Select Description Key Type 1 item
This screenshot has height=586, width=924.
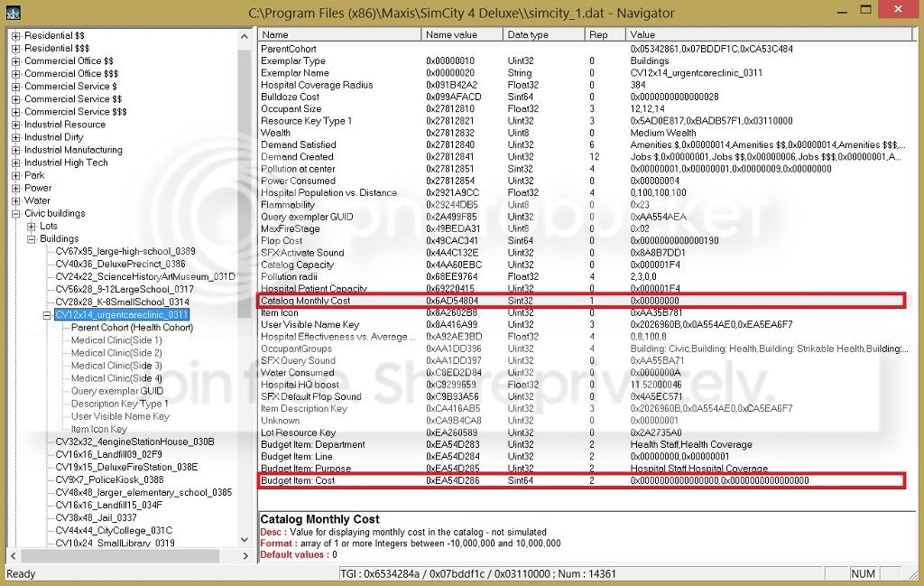120,405
